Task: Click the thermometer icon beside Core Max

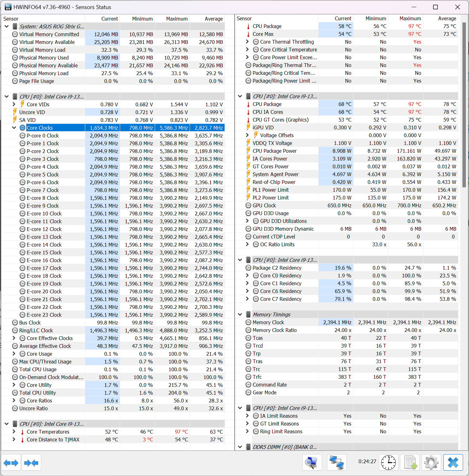Action: [x=248, y=34]
